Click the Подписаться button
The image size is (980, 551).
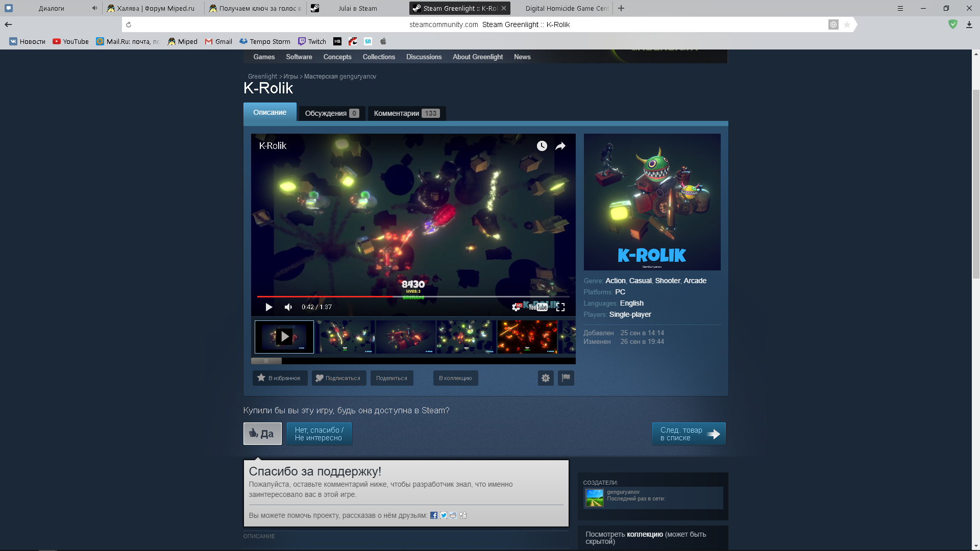coord(339,378)
